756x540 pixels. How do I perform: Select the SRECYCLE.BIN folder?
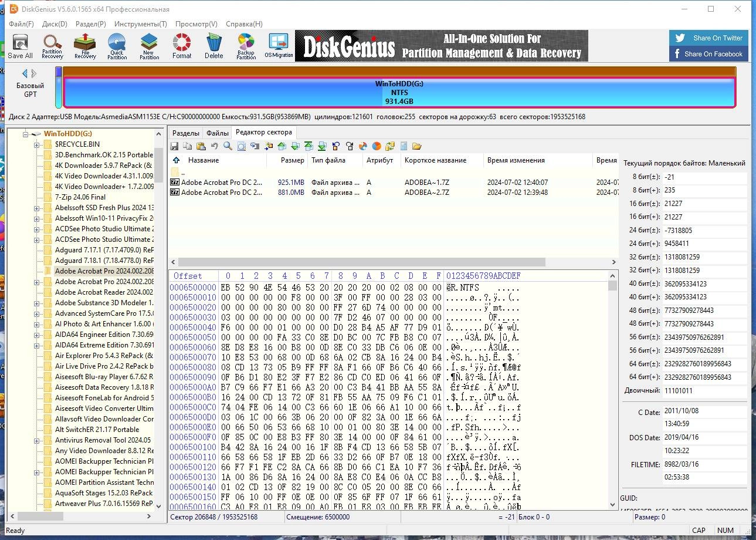click(79, 144)
